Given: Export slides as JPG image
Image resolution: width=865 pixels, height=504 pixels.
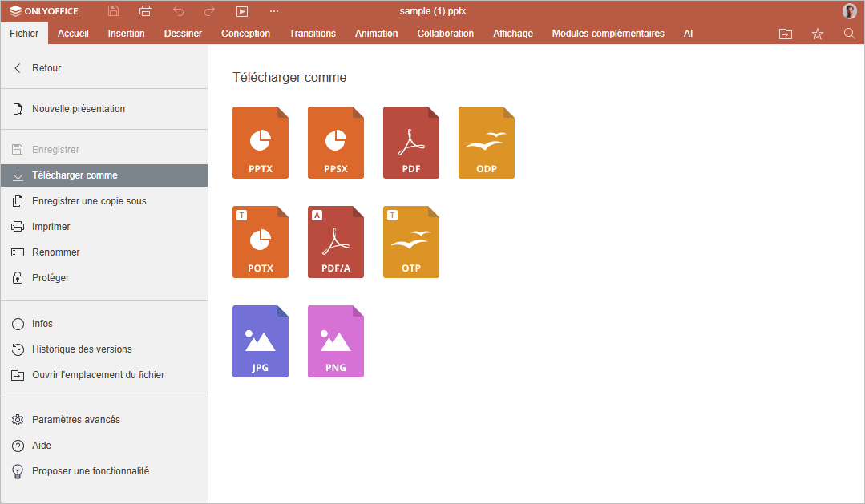Looking at the screenshot, I should (261, 341).
